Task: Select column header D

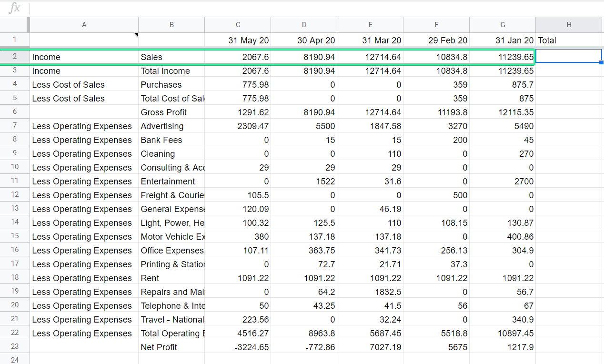Action: click(x=304, y=24)
